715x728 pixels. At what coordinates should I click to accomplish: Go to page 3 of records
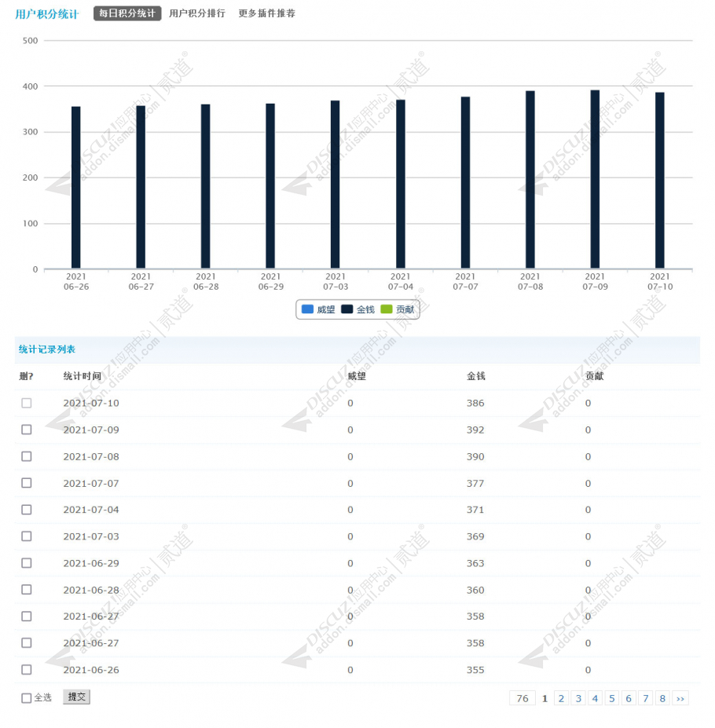point(578,698)
